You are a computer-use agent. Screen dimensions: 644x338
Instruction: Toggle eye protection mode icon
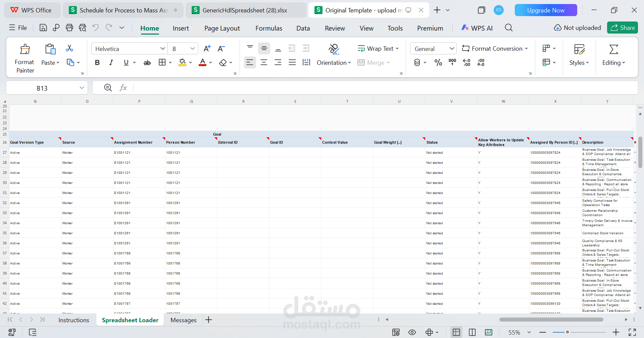click(x=412, y=332)
